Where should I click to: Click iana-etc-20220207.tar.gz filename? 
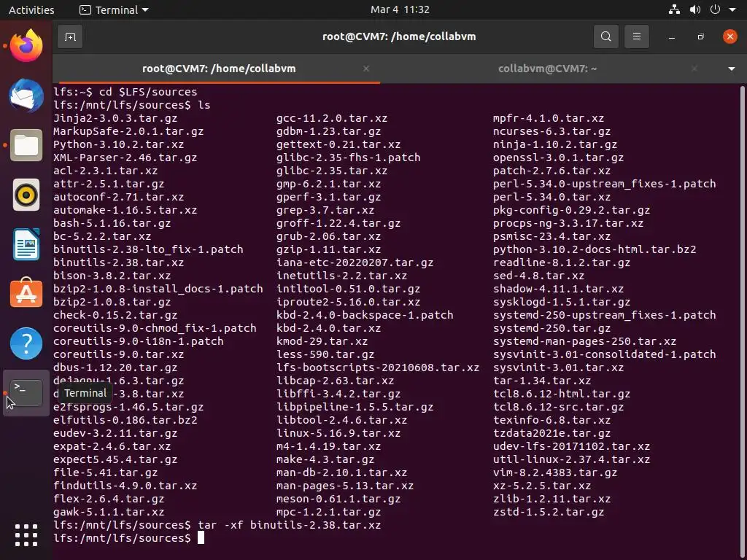point(355,262)
